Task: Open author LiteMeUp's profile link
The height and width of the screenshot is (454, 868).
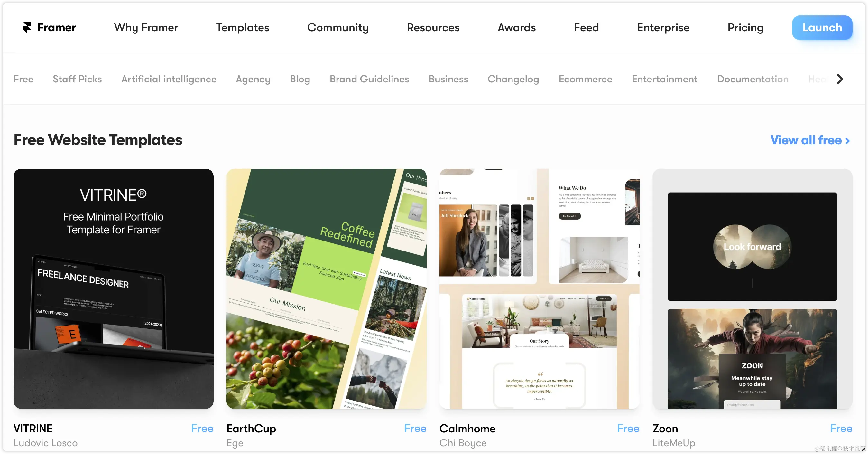Action: tap(674, 443)
